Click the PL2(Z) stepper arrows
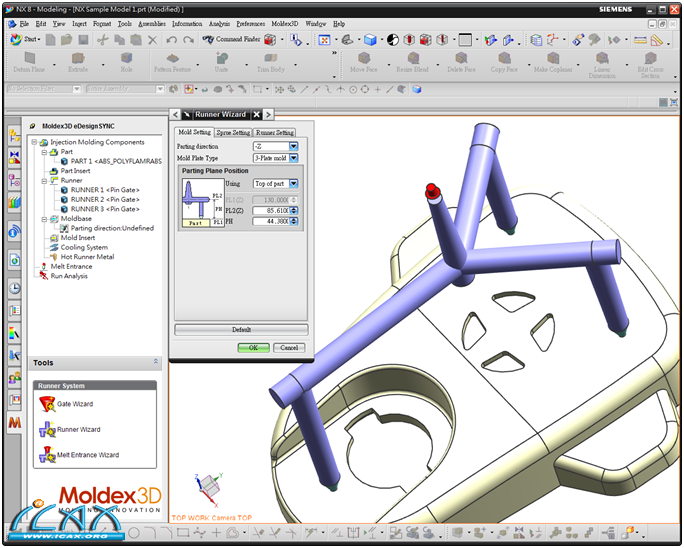This screenshot has width=684, height=548. pyautogui.click(x=294, y=211)
